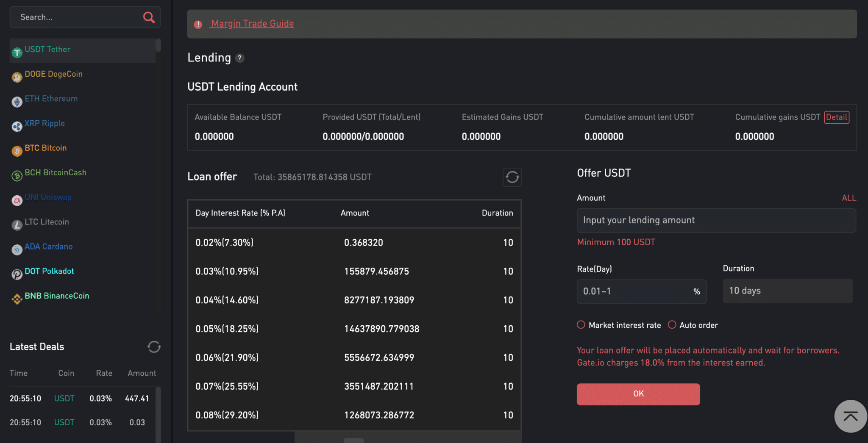Click the 14637890.779038 amount cell
Viewport: 868px width, 443px height.
coord(381,329)
